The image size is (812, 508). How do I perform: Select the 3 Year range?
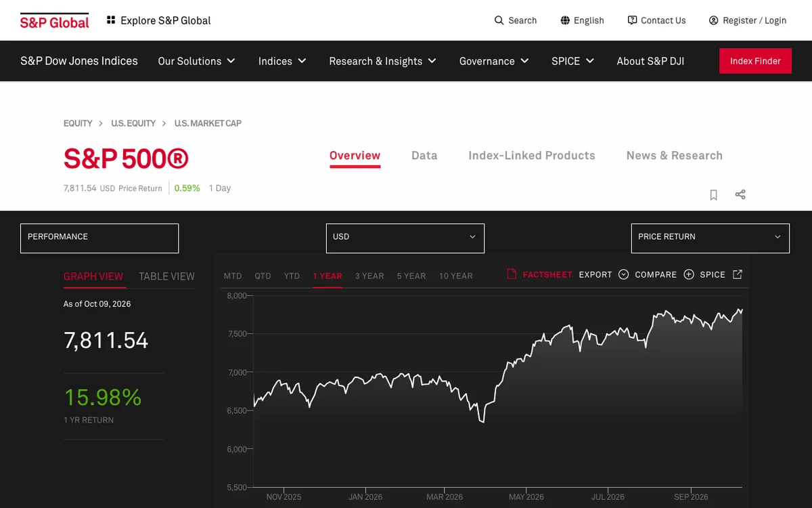[x=369, y=276]
